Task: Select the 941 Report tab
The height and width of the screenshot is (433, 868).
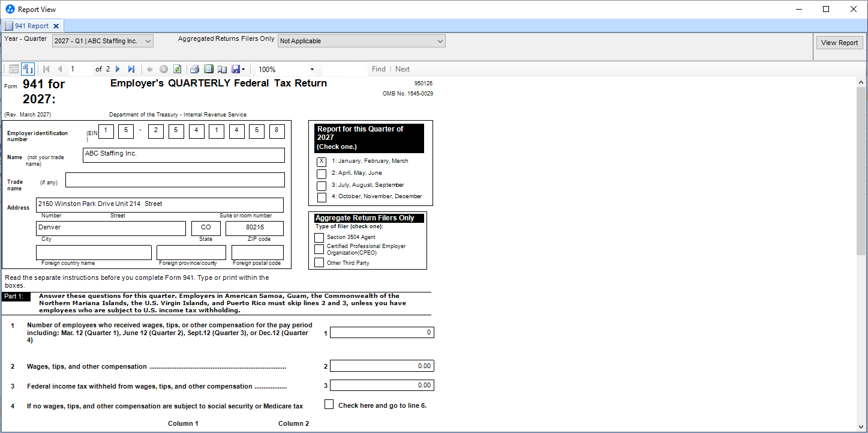Action: click(31, 26)
